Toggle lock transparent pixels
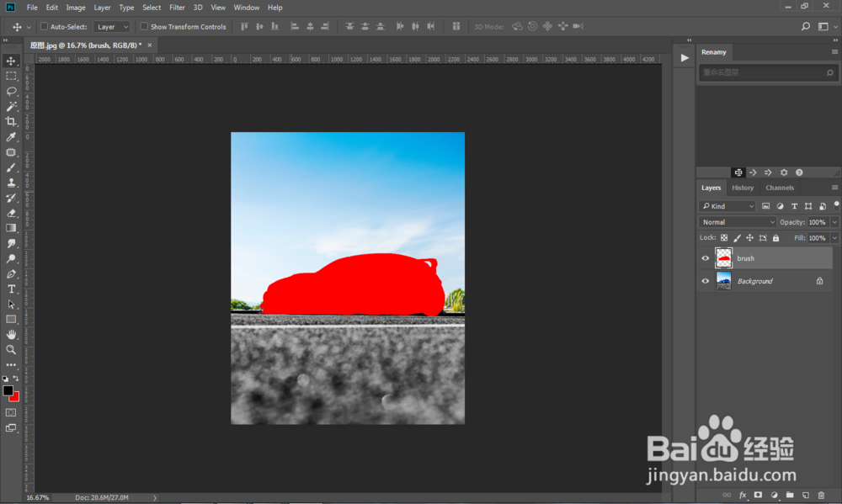 pyautogui.click(x=724, y=238)
